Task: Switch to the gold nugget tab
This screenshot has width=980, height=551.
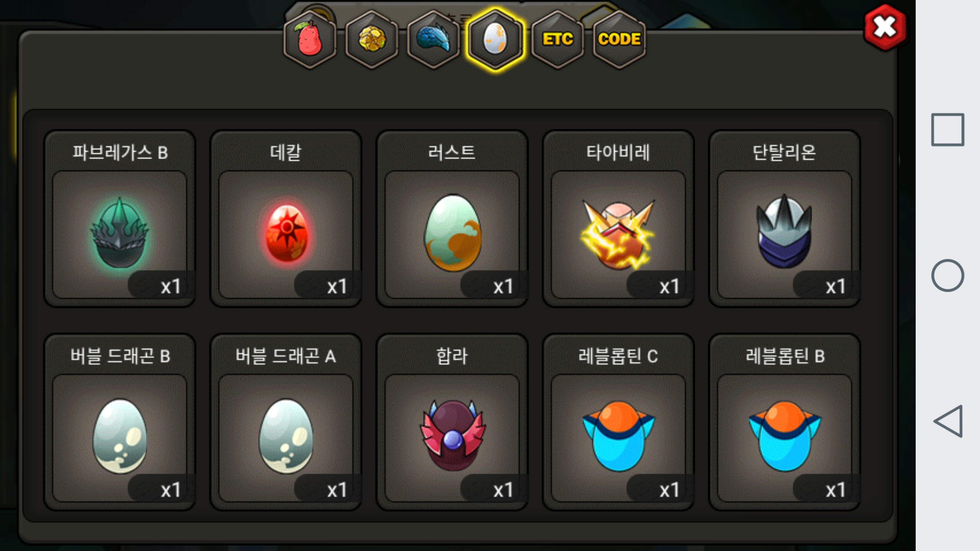Action: point(371,39)
